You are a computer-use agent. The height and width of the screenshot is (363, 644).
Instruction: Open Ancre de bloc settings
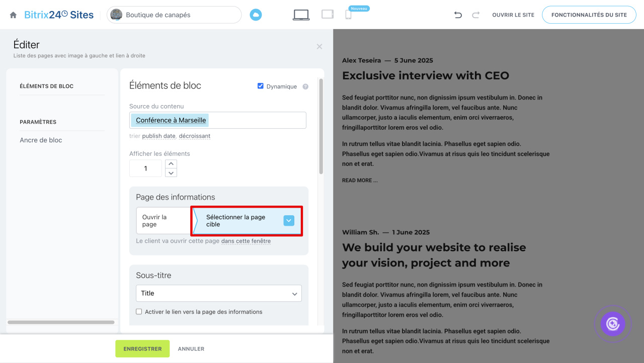pyautogui.click(x=41, y=140)
